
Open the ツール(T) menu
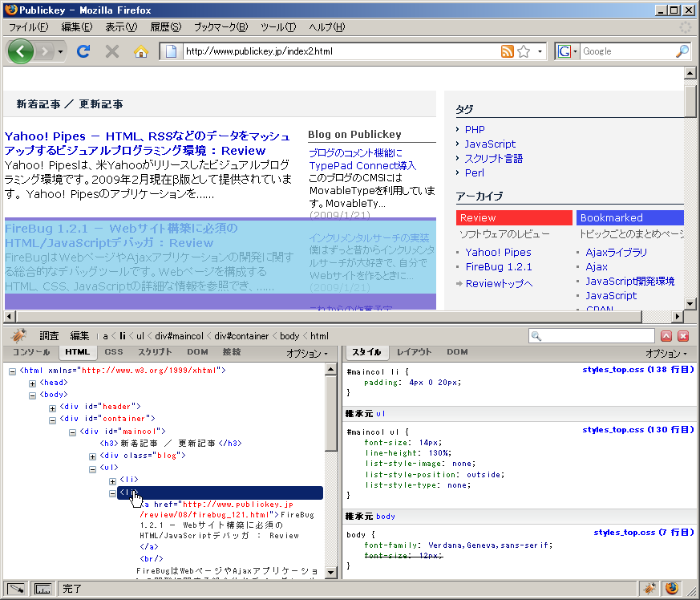[278, 27]
